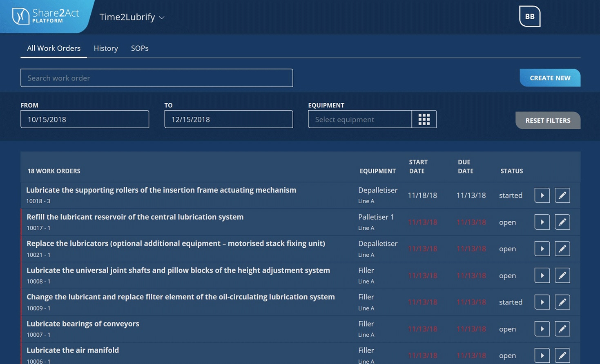
Task: Start work order 10018 with the play icon
Action: pos(542,195)
